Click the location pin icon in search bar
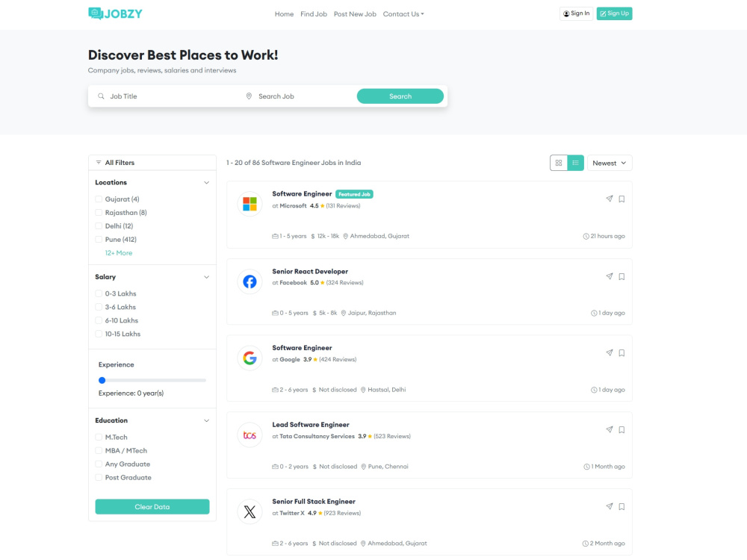 pos(249,96)
